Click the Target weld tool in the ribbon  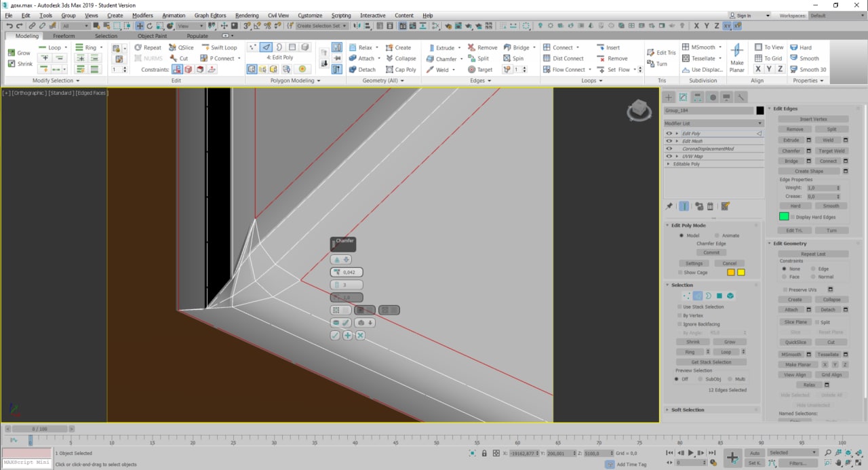tap(480, 69)
